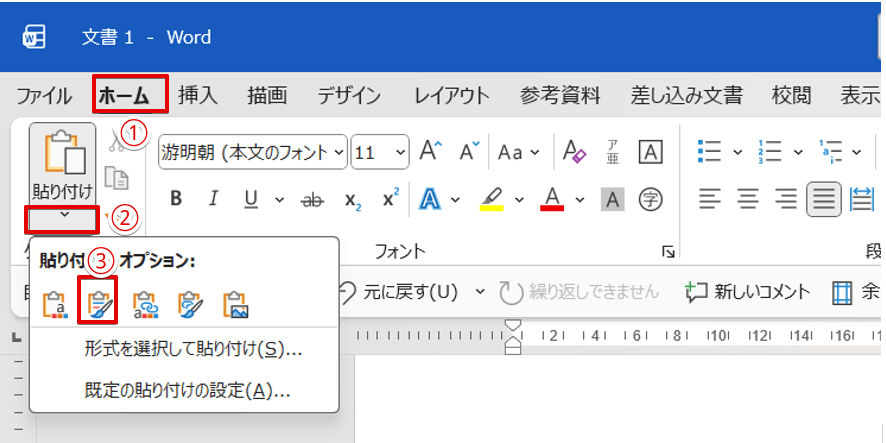Click the superscript x² icon
The image size is (886, 443).
(390, 199)
